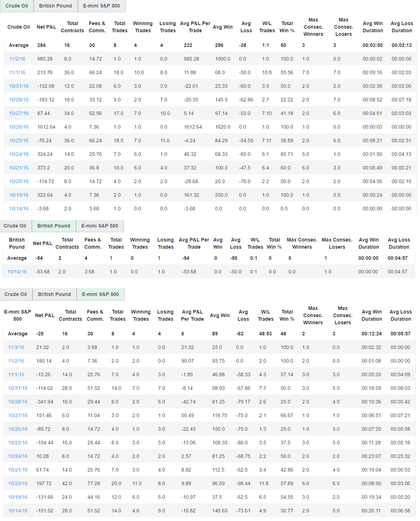Image resolution: width=420 pixels, height=521 pixels.
Task: Open Crude Oil report for 10/26/16
Action: (x=18, y=126)
